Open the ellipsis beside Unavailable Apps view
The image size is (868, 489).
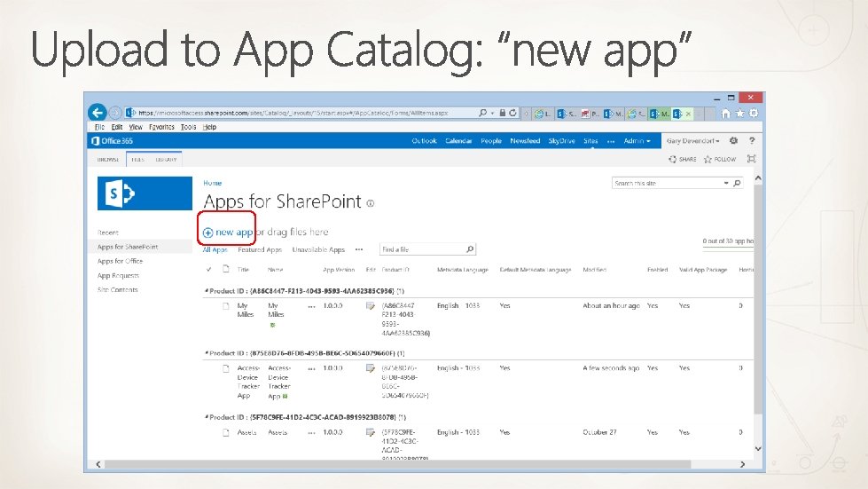pos(359,249)
